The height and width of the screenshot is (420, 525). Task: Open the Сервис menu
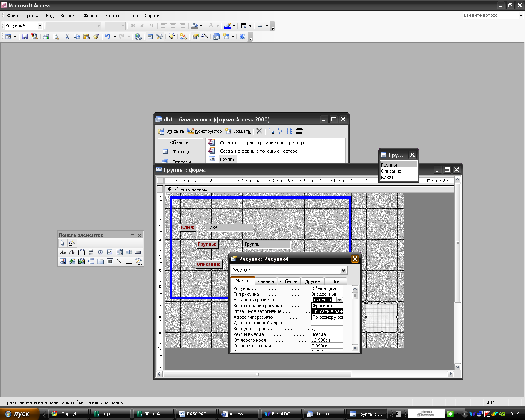pyautogui.click(x=113, y=16)
